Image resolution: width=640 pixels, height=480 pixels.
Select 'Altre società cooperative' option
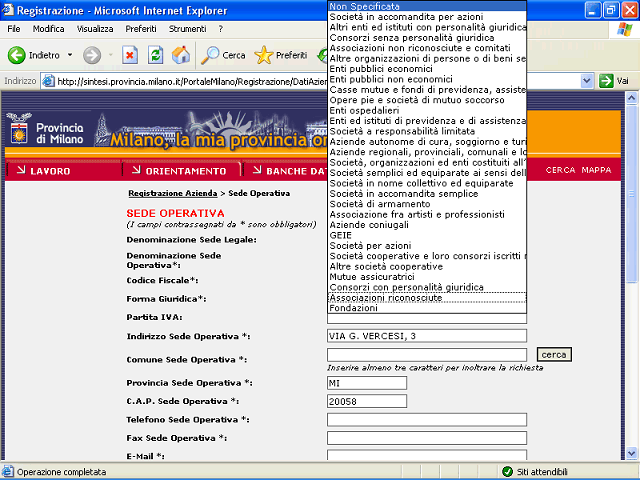[x=427, y=267]
